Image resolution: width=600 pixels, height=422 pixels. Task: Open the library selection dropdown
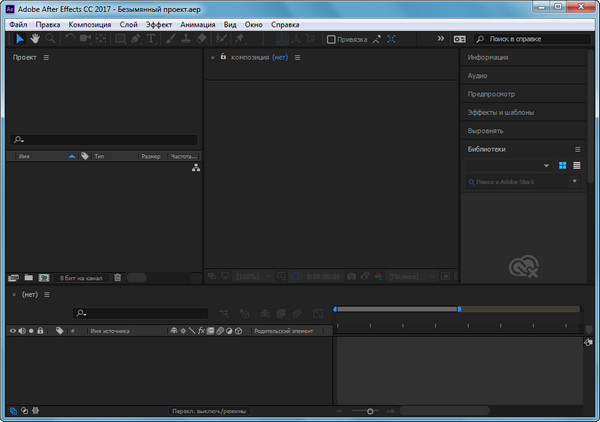pos(546,165)
